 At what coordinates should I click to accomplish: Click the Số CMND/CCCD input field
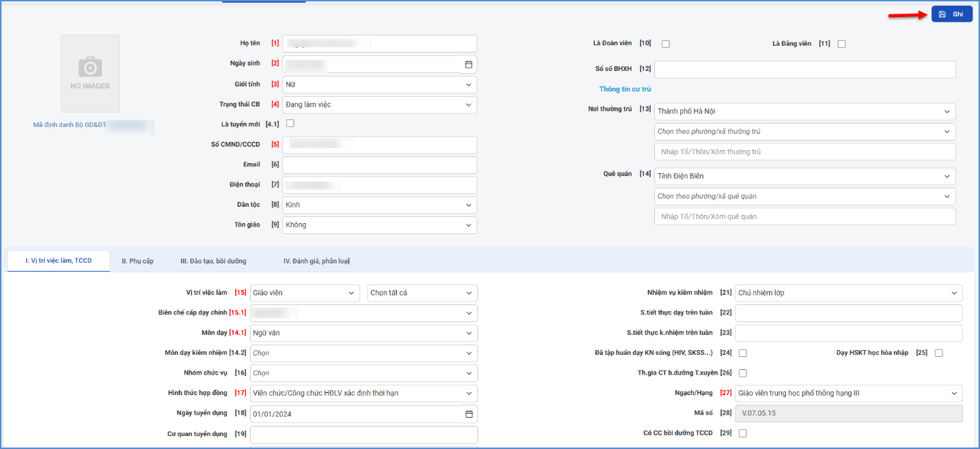pos(380,145)
